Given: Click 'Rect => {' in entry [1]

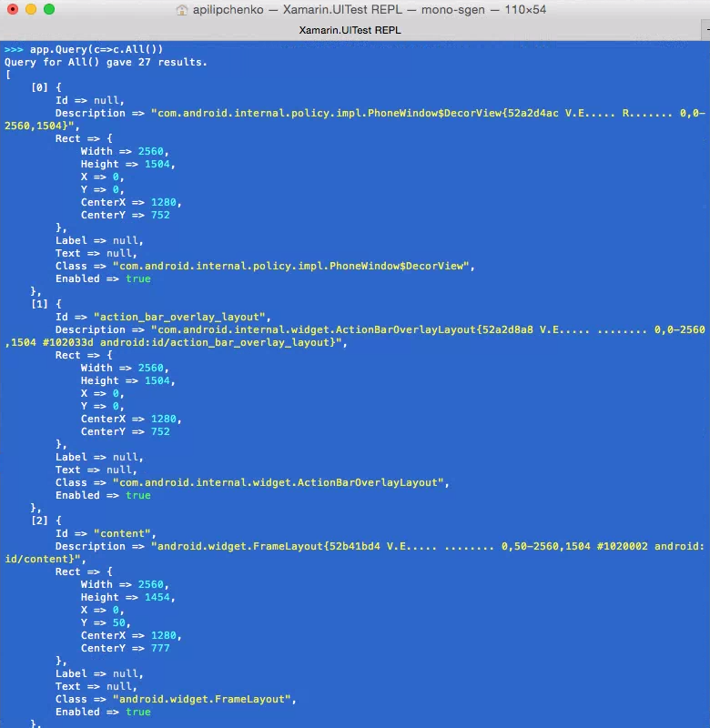Looking at the screenshot, I should coord(84,355).
